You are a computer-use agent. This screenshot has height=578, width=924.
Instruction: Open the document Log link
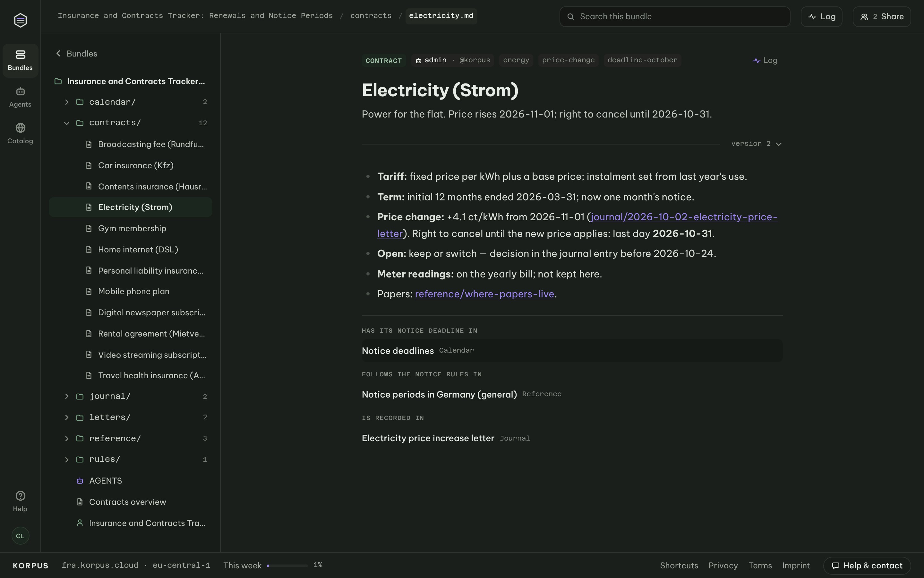tap(765, 60)
